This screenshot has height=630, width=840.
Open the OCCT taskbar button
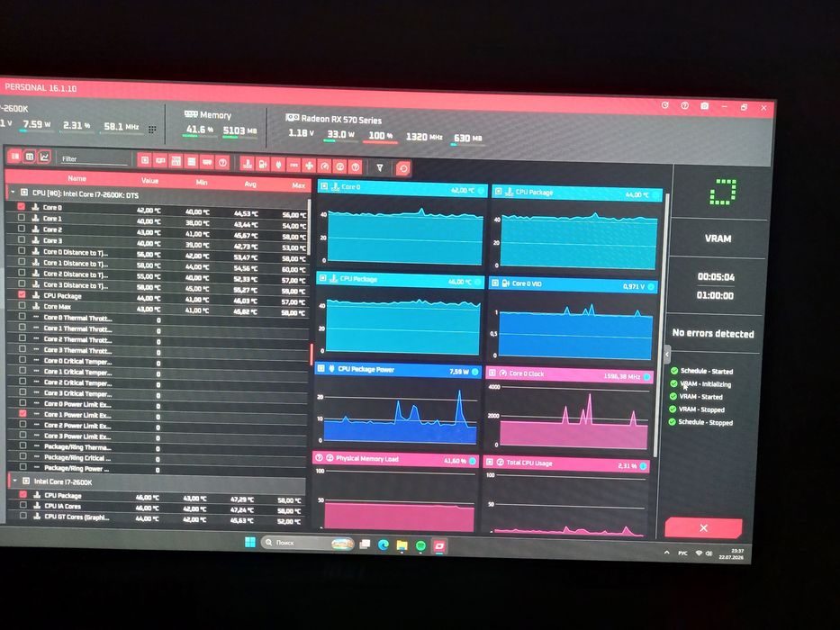pos(439,546)
